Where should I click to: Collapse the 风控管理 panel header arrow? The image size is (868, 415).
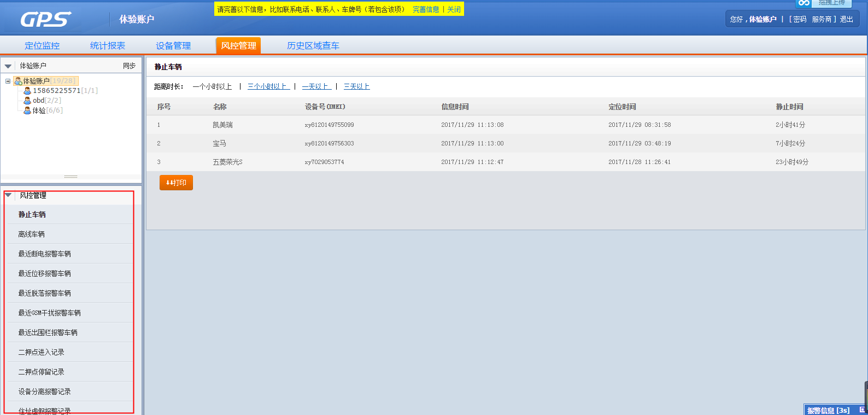click(8, 195)
